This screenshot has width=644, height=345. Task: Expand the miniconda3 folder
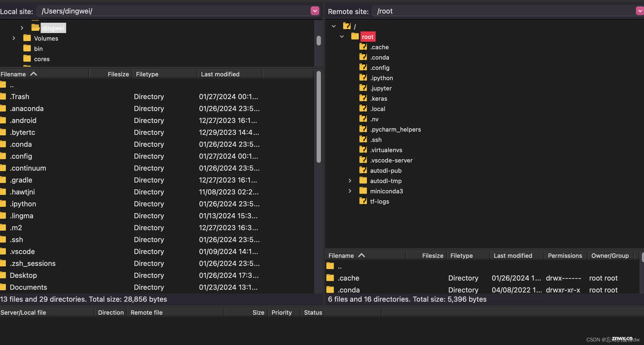click(349, 191)
